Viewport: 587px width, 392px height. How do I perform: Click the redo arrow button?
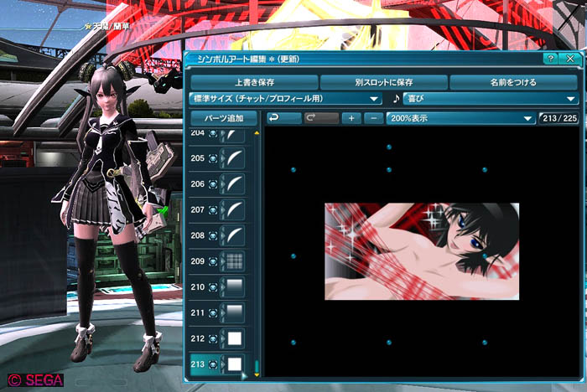pyautogui.click(x=321, y=118)
